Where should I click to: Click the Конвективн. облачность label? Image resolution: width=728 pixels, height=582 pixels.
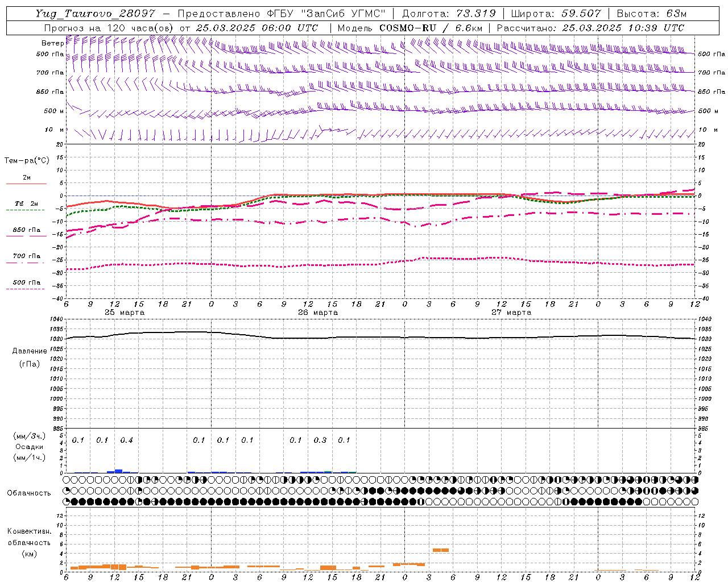click(x=29, y=537)
